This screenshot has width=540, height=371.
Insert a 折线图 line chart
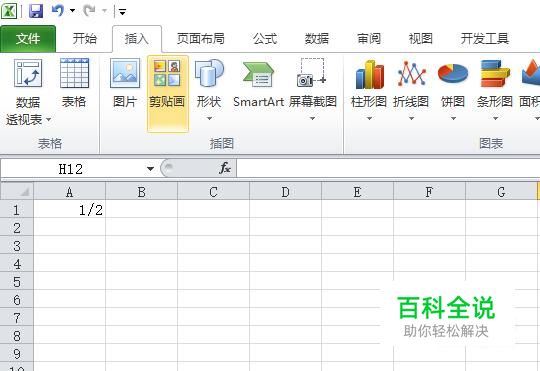click(411, 83)
